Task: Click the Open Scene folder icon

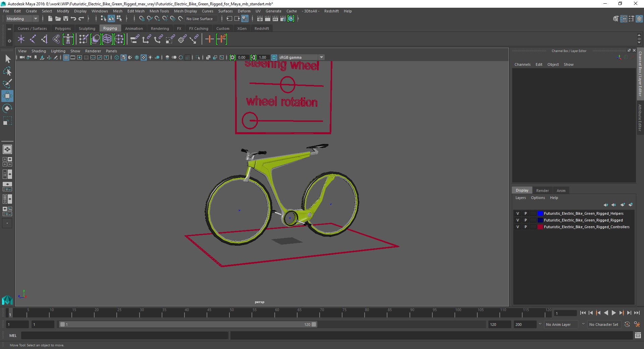Action: pyautogui.click(x=58, y=19)
